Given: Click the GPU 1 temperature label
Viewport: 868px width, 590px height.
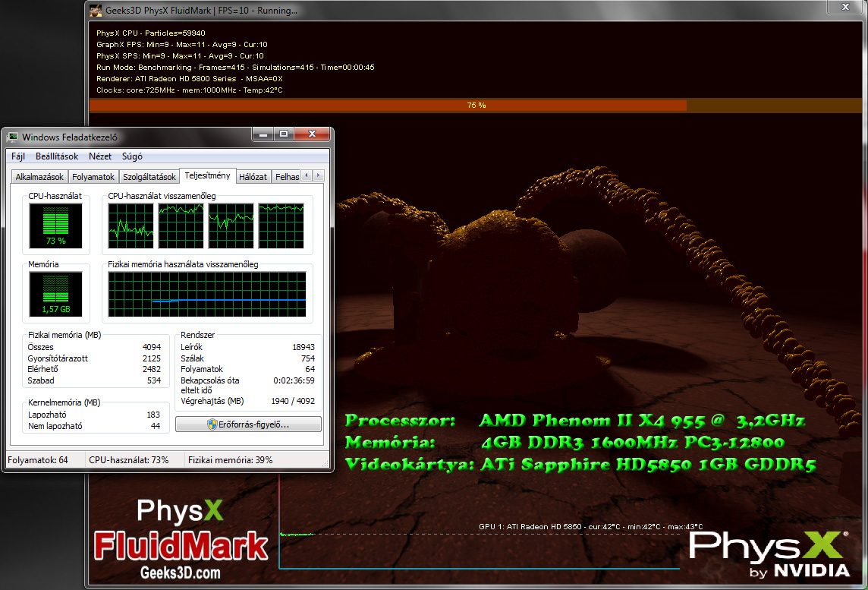Looking at the screenshot, I should [x=590, y=527].
